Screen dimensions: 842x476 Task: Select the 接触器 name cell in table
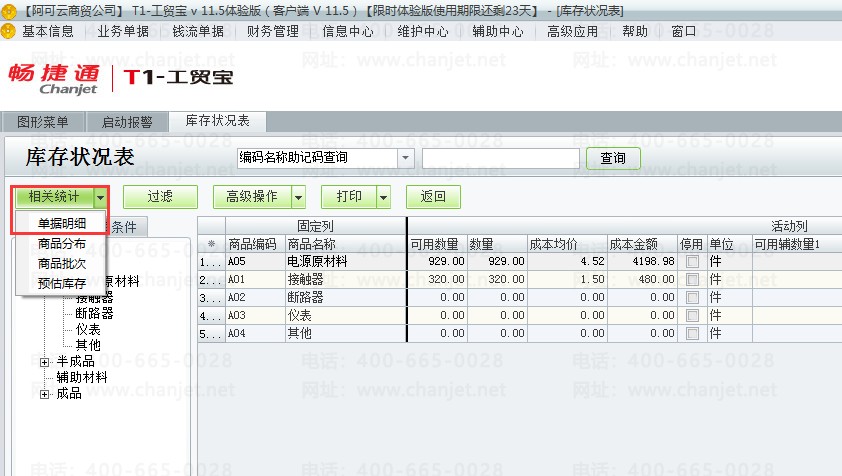pyautogui.click(x=345, y=279)
